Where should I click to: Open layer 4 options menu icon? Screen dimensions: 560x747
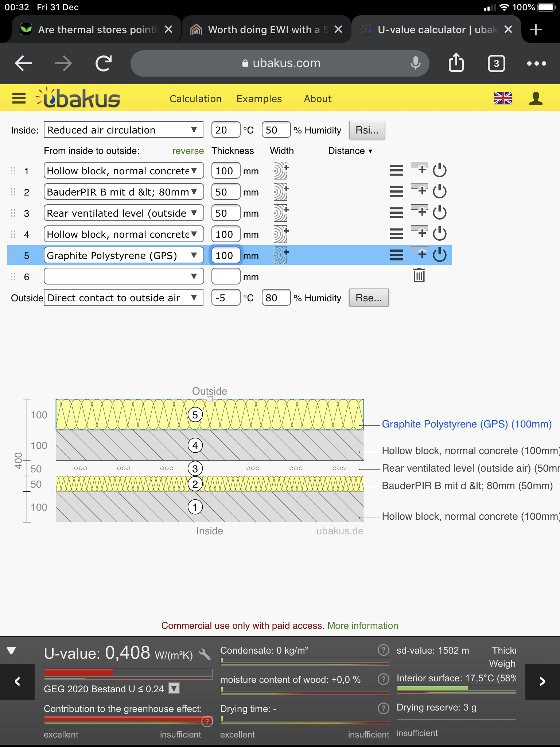tap(397, 234)
